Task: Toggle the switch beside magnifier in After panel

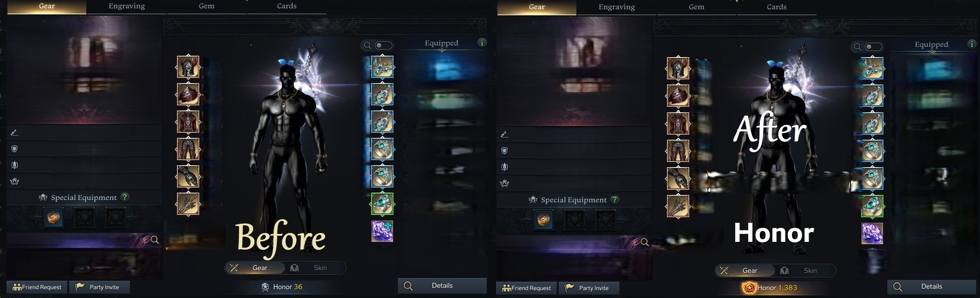Action: pos(874,47)
